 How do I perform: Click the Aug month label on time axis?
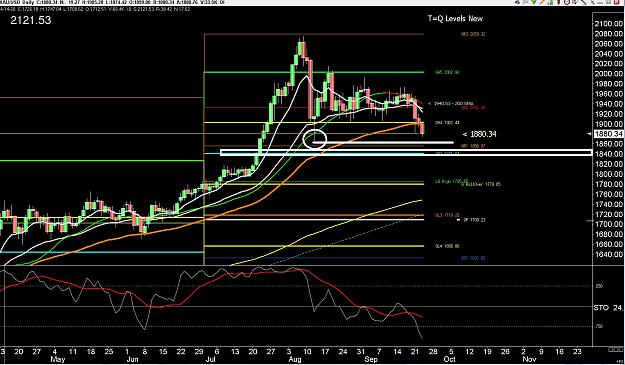[295, 359]
